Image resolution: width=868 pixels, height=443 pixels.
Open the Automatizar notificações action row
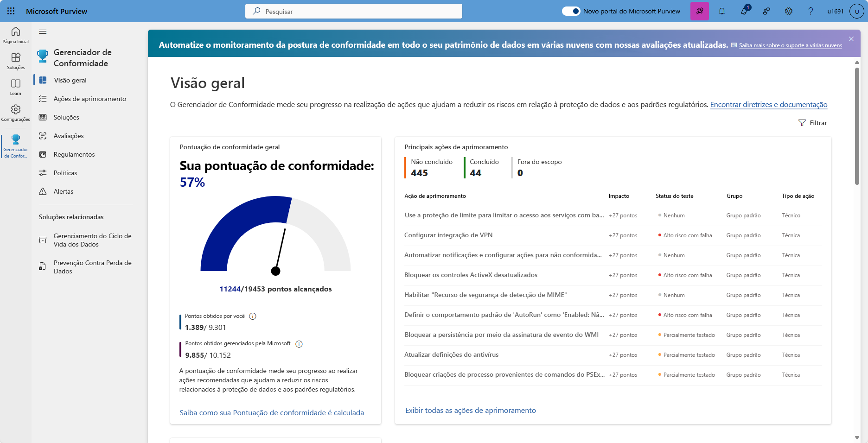pos(613,255)
